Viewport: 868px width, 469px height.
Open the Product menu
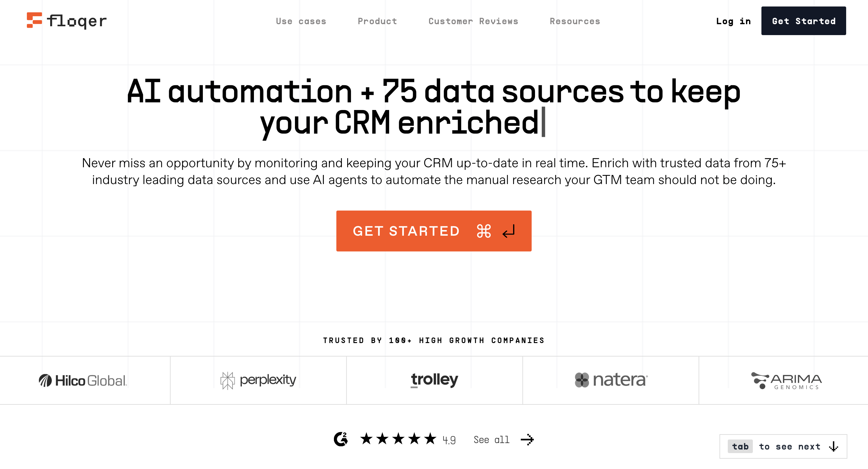pyautogui.click(x=377, y=21)
